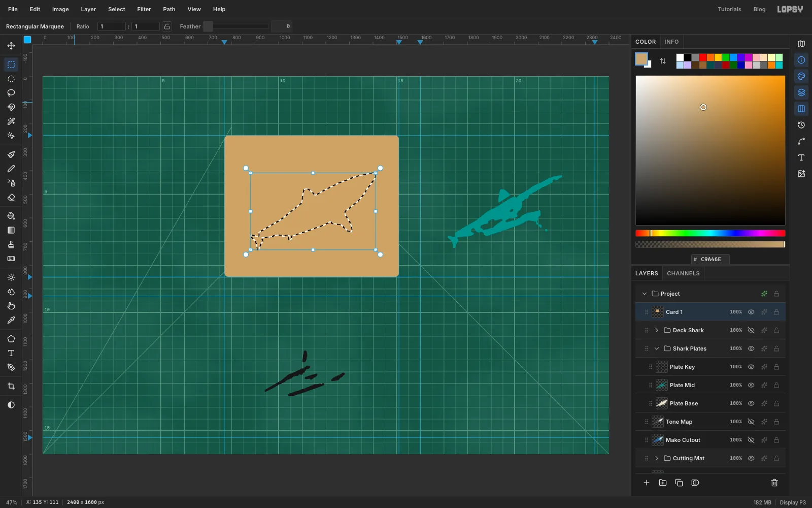Select the Elliptical Marquee tool
Screen dimensions: 812x508
point(11,79)
